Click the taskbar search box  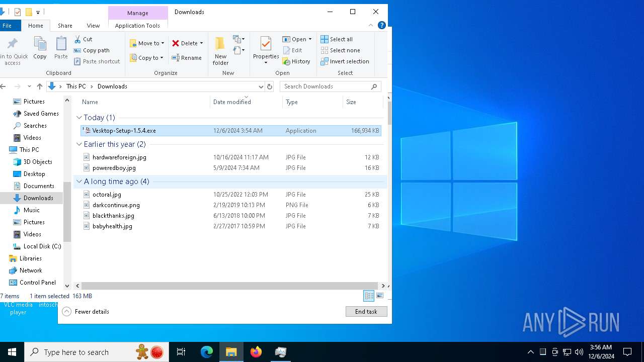coord(98,352)
